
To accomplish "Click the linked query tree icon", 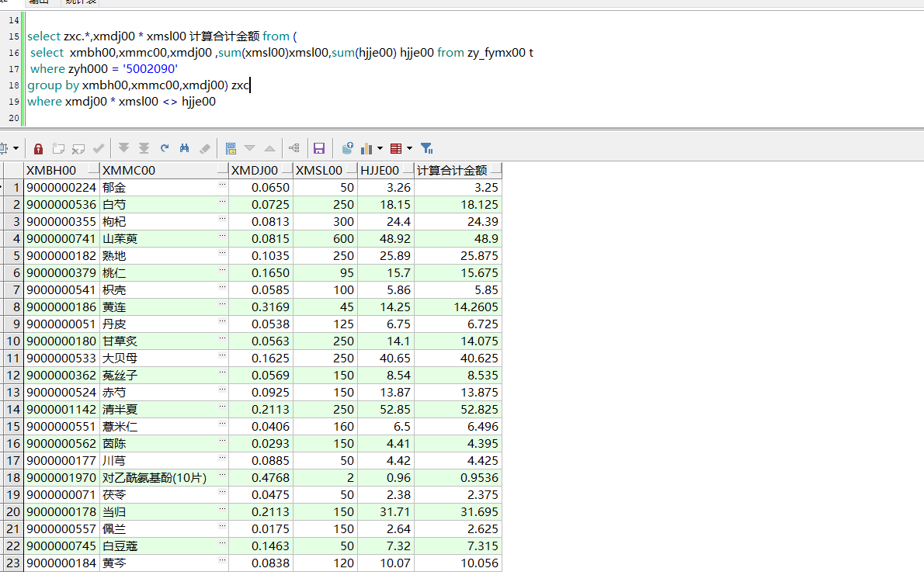I will pos(294,148).
